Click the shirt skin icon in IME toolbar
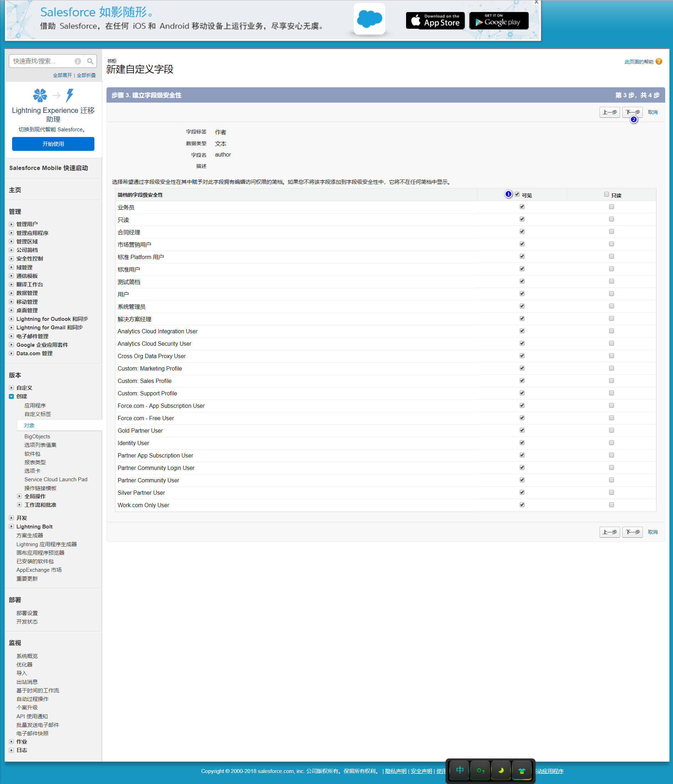673x784 pixels. 522,770
